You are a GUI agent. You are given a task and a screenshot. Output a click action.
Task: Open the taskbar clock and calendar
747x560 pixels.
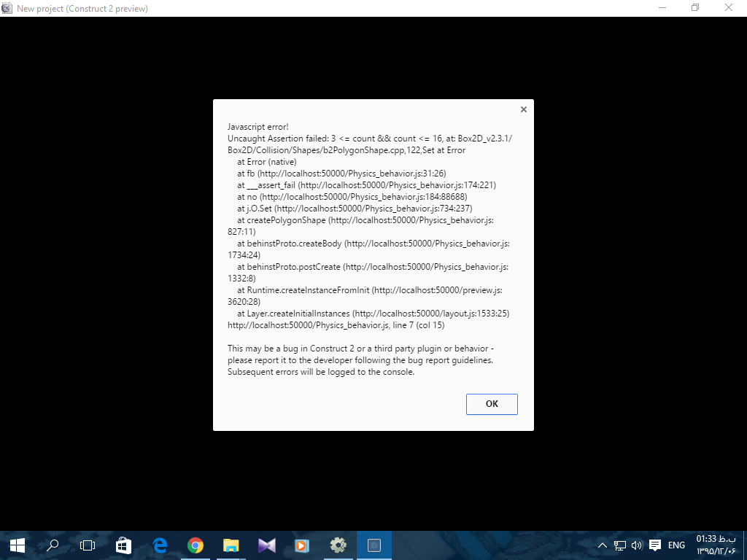[716, 545]
